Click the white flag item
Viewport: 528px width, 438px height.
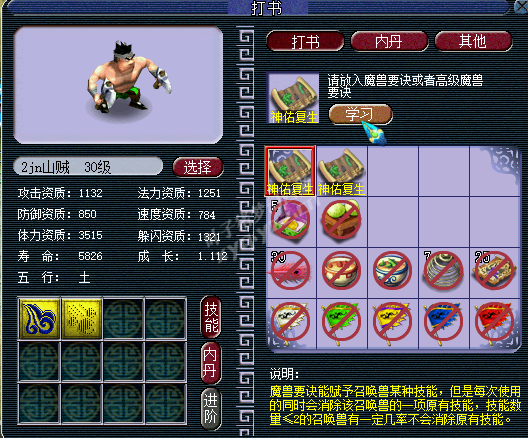click(x=291, y=323)
